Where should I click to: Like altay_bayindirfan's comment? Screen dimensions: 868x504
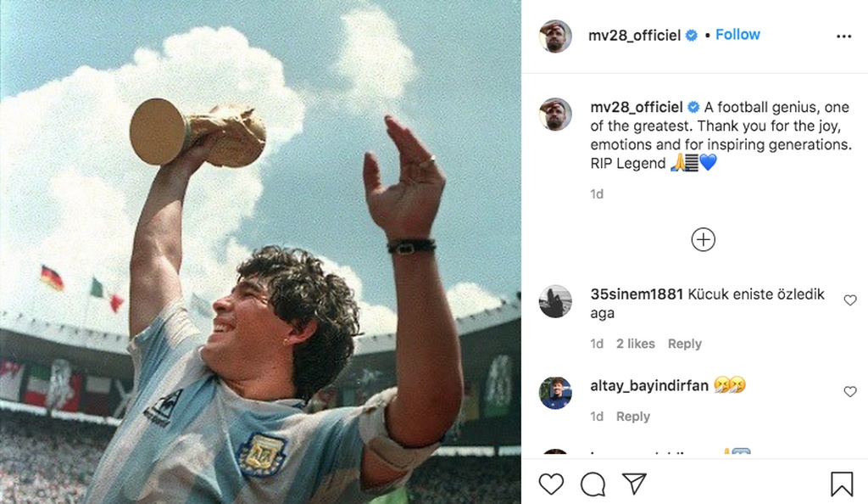pyautogui.click(x=850, y=391)
